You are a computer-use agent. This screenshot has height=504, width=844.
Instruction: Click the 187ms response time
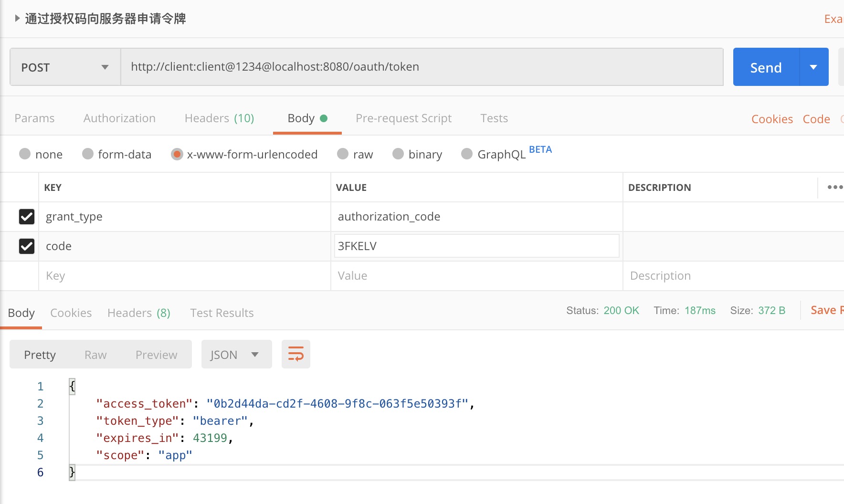tap(700, 310)
